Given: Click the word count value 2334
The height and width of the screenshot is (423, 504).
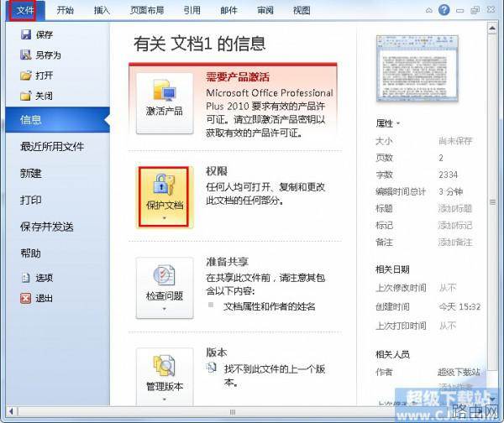Looking at the screenshot, I should pos(448,175).
